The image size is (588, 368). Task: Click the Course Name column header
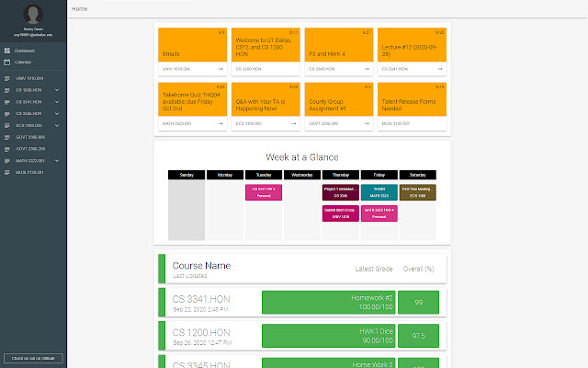click(201, 266)
